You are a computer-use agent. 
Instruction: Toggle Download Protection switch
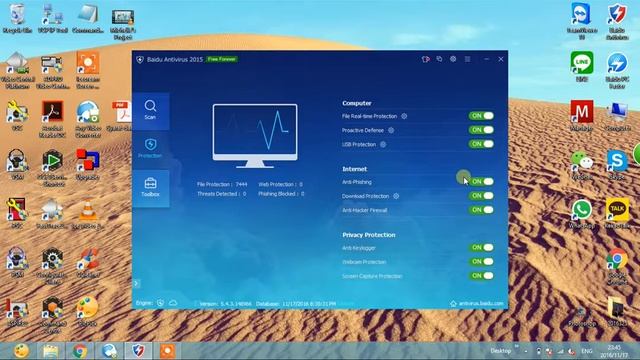[x=481, y=196]
